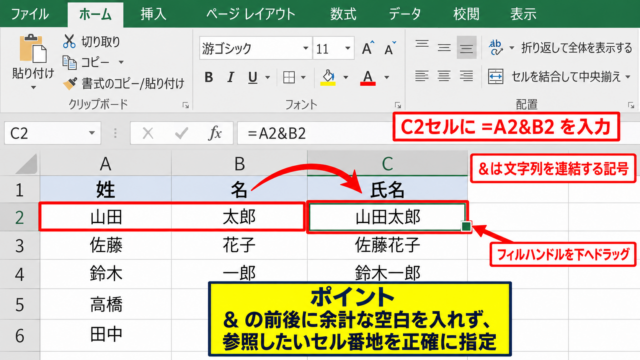
Task: Click the formula bar cancel X
Action: [x=148, y=133]
